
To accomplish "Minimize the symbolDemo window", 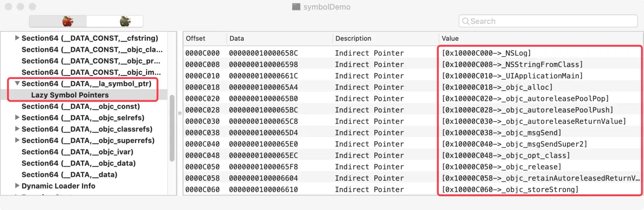I will pyautogui.click(x=20, y=7).
